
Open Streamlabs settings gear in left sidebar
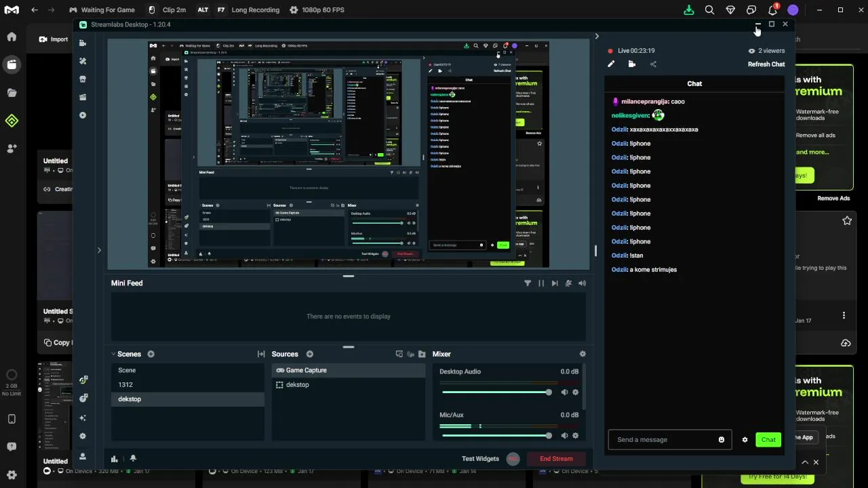click(83, 436)
